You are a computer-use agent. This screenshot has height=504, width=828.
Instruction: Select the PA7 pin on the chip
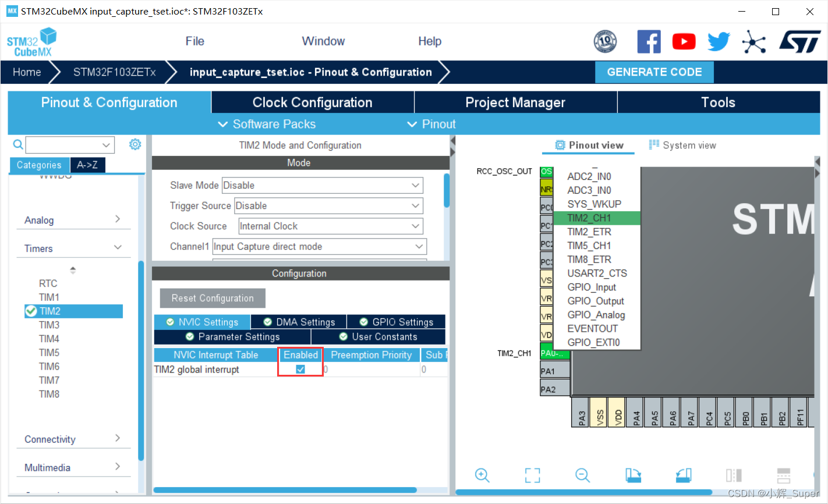pyautogui.click(x=689, y=413)
